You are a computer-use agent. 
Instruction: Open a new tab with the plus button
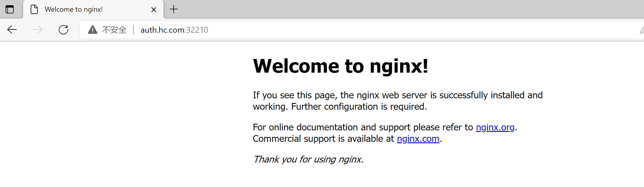click(x=174, y=9)
